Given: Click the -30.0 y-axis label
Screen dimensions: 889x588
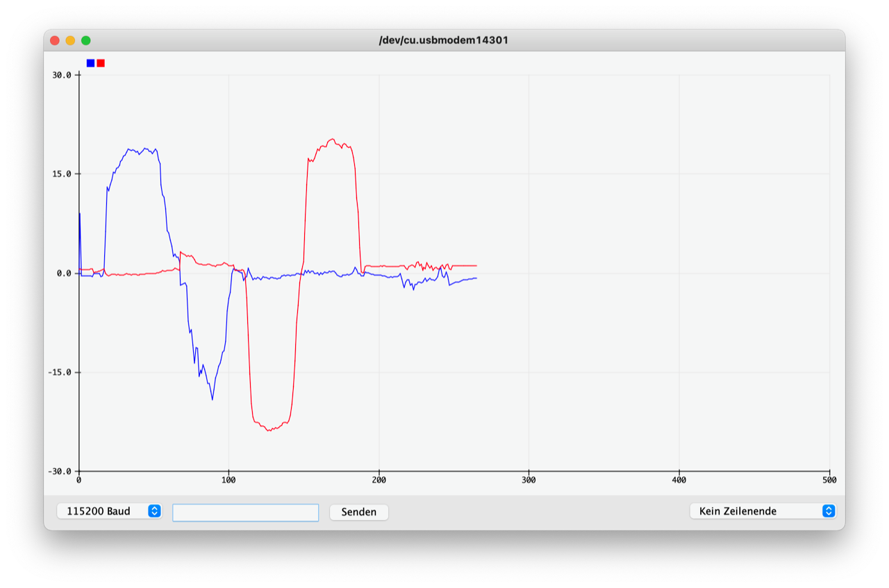Looking at the screenshot, I should (60, 472).
